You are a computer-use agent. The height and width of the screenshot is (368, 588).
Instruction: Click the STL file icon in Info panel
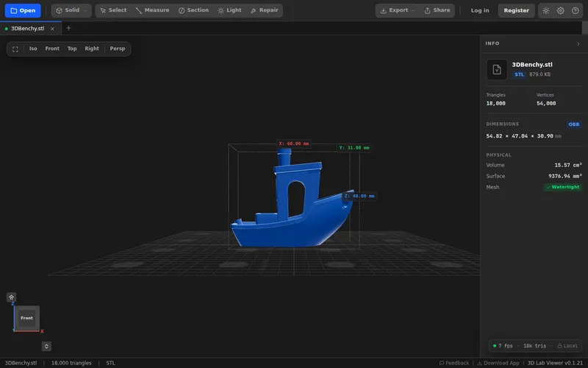pos(497,69)
